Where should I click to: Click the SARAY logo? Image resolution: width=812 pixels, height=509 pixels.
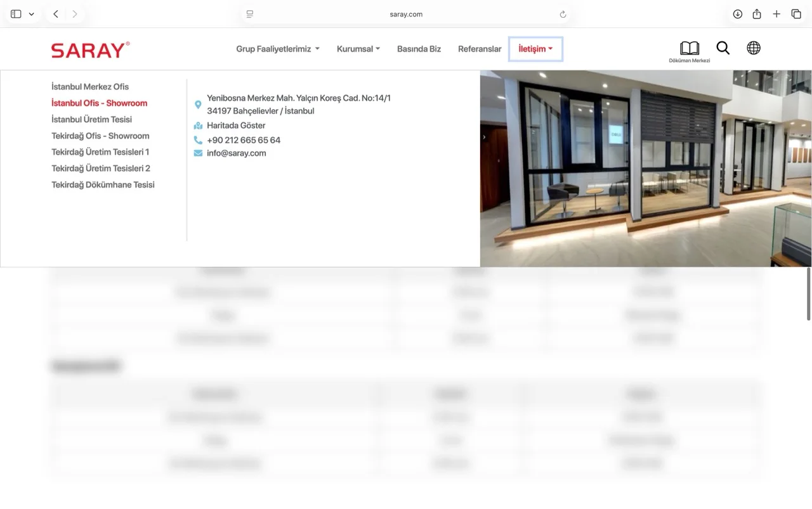pyautogui.click(x=91, y=50)
